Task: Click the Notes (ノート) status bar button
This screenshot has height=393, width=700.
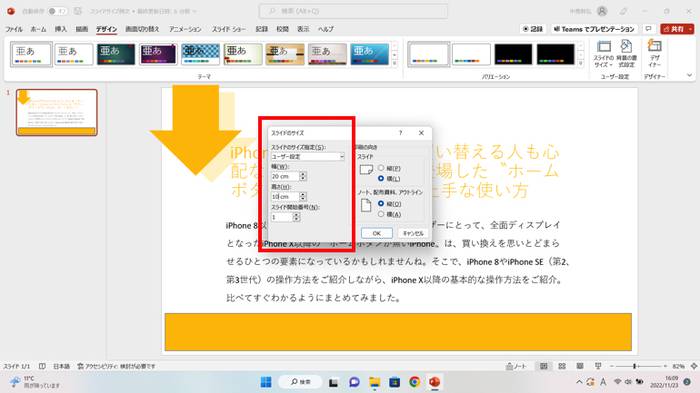Action: [x=516, y=366]
